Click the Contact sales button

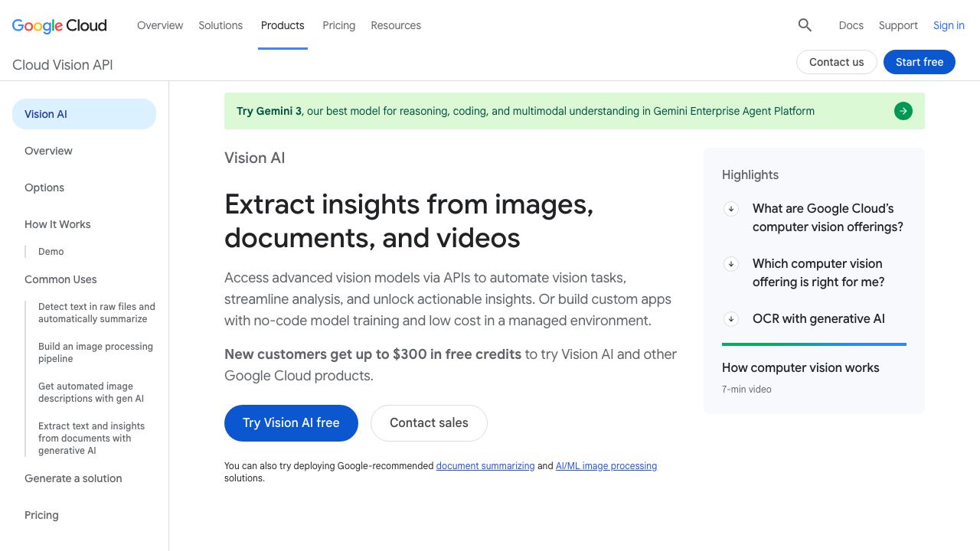point(429,423)
